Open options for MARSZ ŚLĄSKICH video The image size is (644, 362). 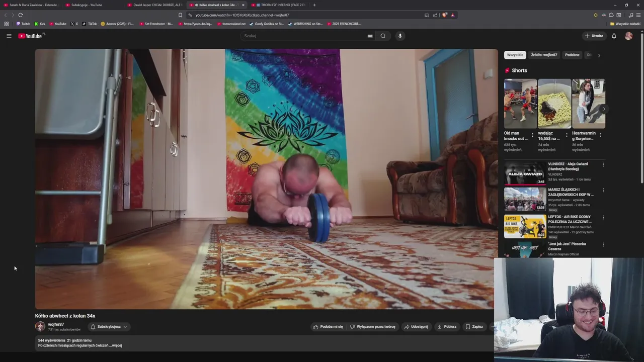point(603,191)
